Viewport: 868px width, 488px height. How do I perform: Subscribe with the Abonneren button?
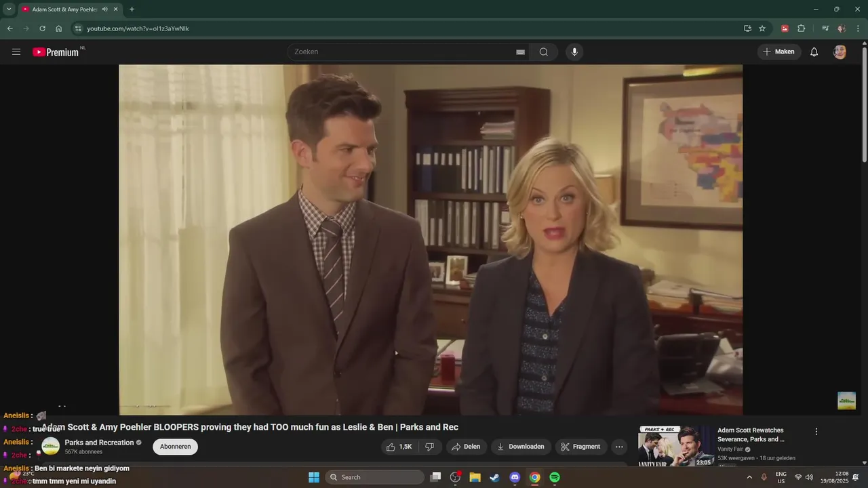coord(176,447)
